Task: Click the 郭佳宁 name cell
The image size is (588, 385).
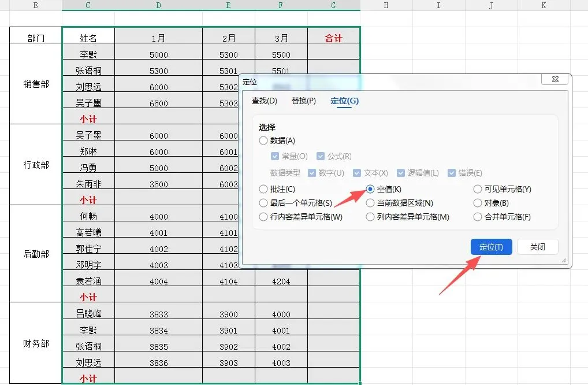Action: pyautogui.click(x=88, y=246)
